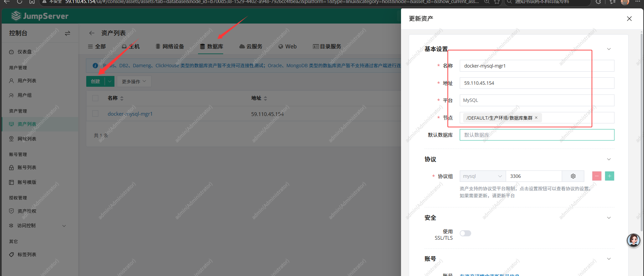Image resolution: width=644 pixels, height=276 pixels.
Task: Collapse the 账号 section
Action: [x=609, y=259]
